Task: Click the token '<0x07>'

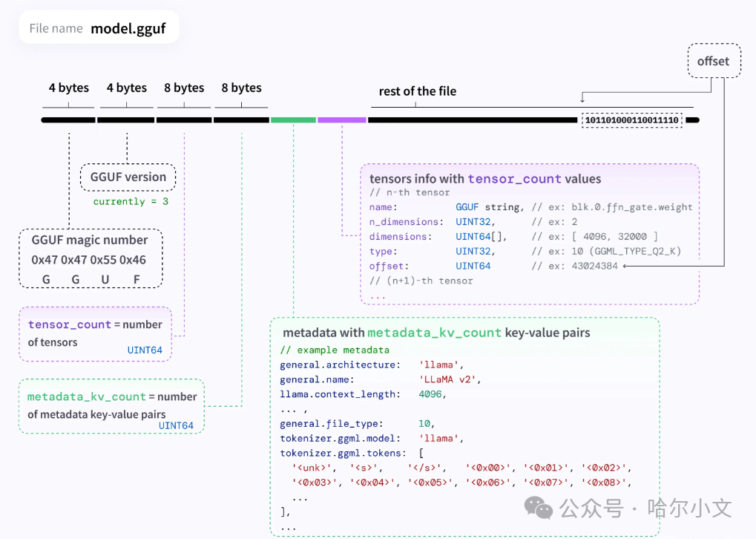Action: point(546,482)
